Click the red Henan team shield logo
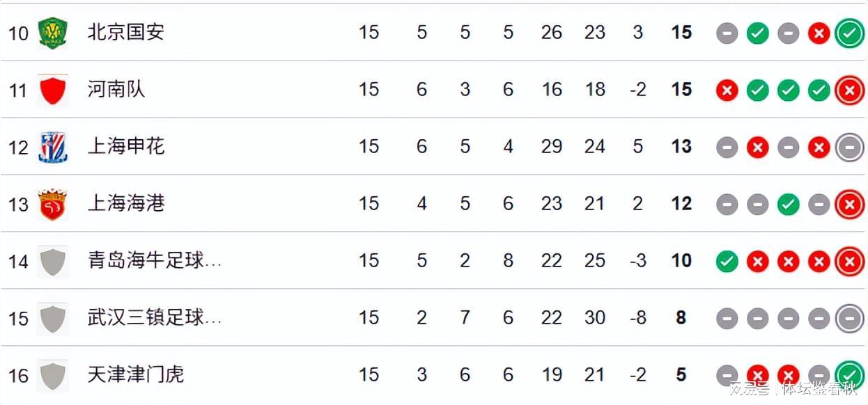Image resolution: width=868 pixels, height=405 pixels. pos(52,90)
